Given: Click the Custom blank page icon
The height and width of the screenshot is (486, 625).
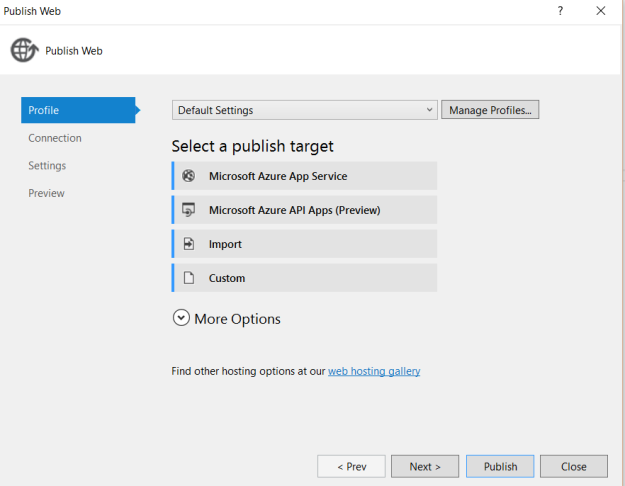Looking at the screenshot, I should [189, 277].
